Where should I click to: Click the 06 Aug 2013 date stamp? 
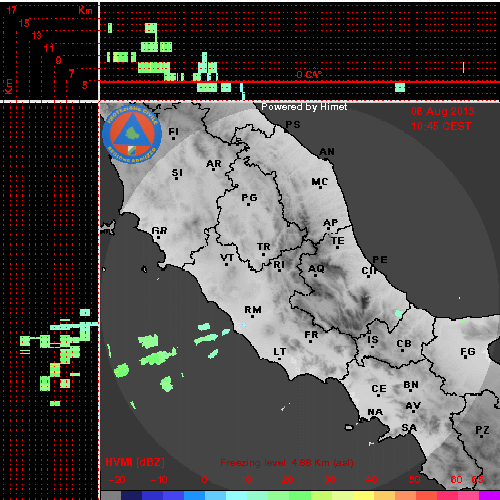click(443, 111)
